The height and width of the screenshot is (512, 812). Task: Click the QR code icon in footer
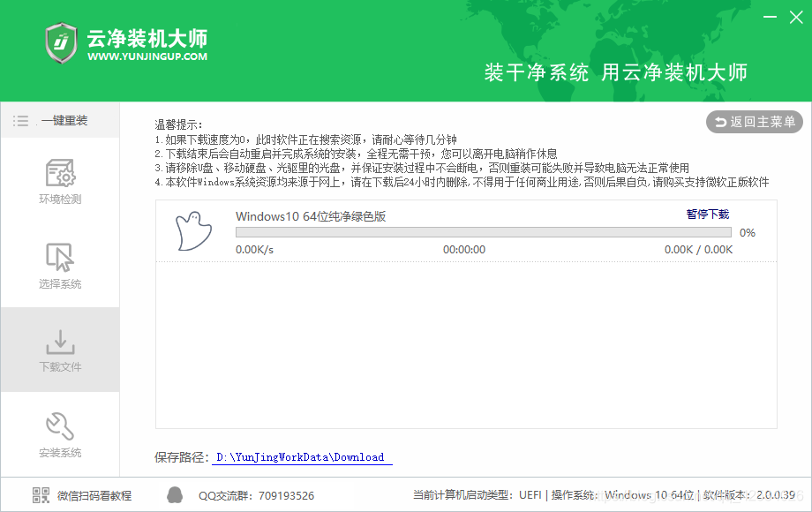41,495
